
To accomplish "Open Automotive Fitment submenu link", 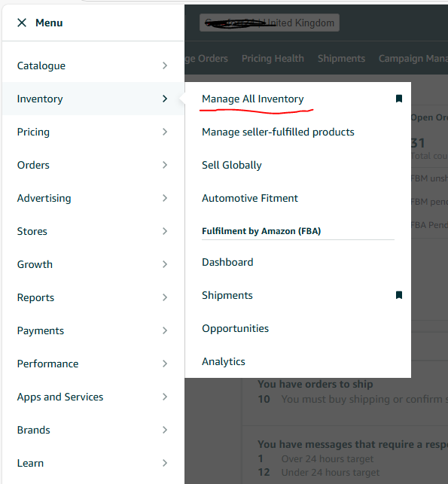I will [250, 198].
